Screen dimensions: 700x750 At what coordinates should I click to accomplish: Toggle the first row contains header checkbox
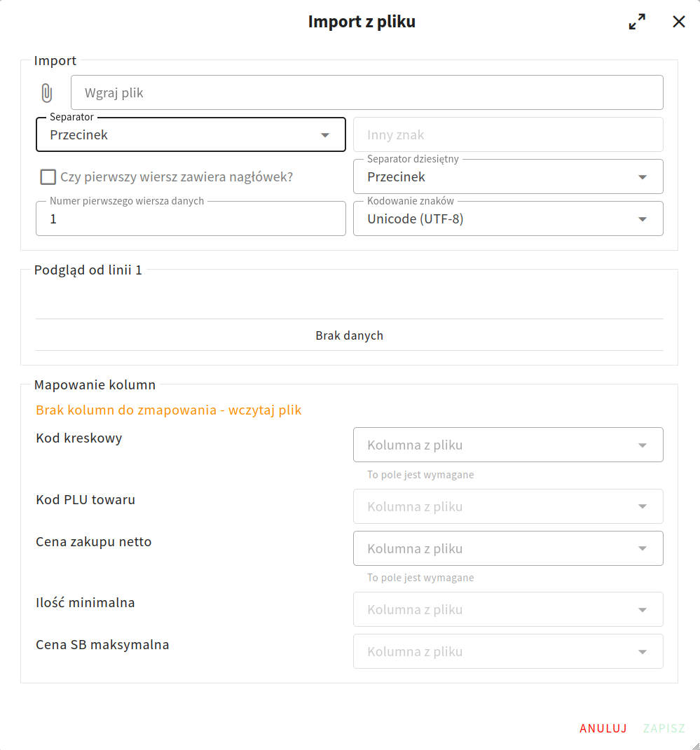pos(48,177)
